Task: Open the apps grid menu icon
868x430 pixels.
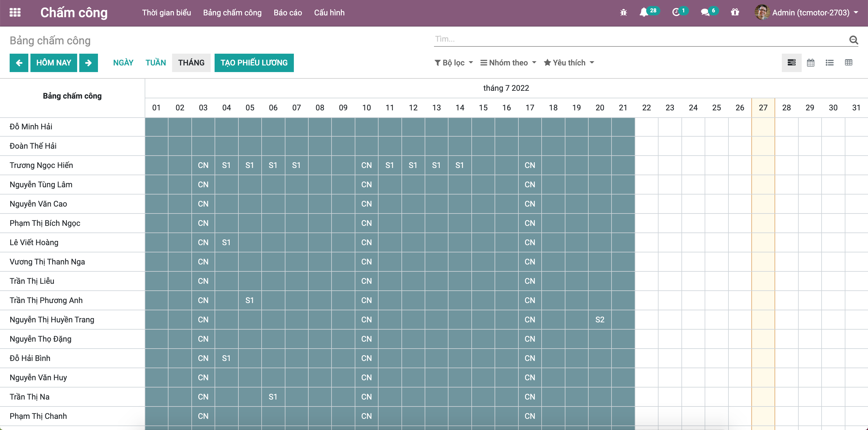Action: (x=15, y=12)
